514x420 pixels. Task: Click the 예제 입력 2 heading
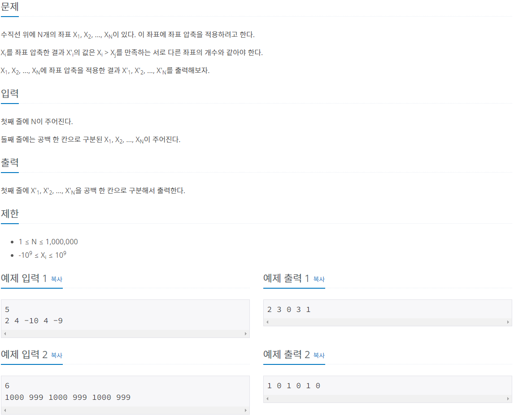pyautogui.click(x=24, y=355)
